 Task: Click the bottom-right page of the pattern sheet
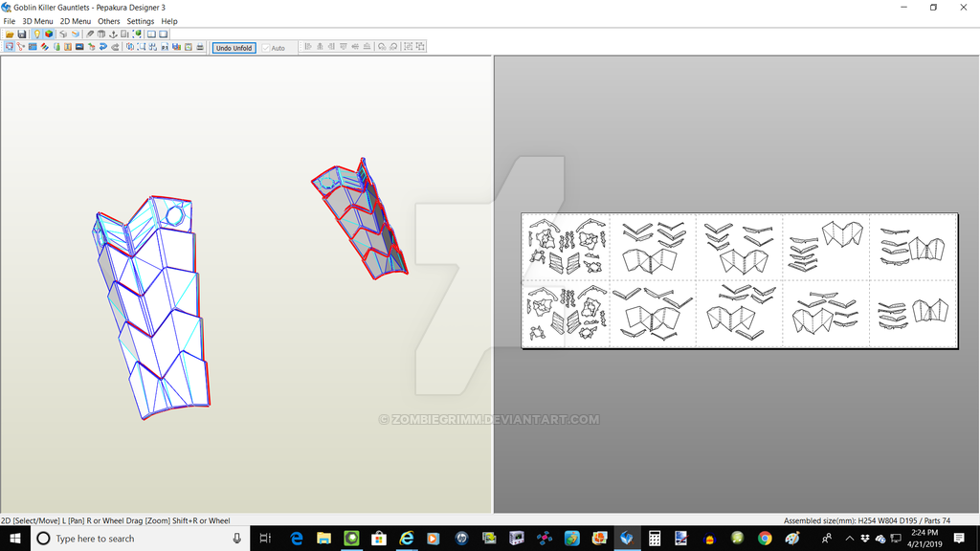(914, 313)
